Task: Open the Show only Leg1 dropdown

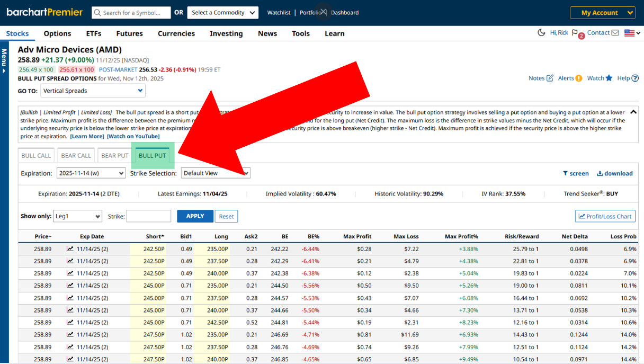Action: (77, 216)
